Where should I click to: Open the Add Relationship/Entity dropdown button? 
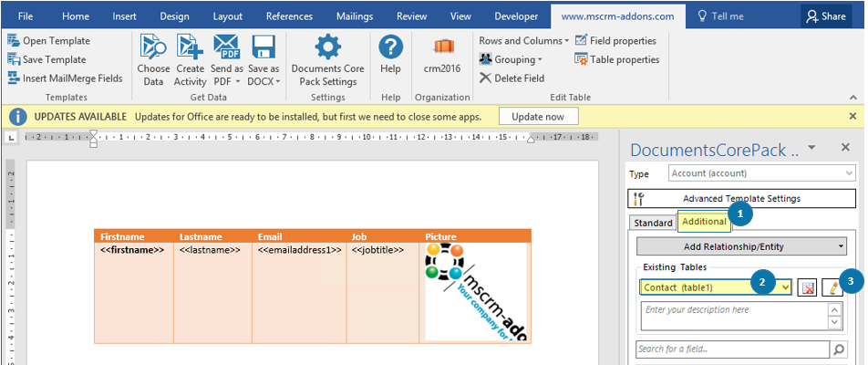point(741,246)
